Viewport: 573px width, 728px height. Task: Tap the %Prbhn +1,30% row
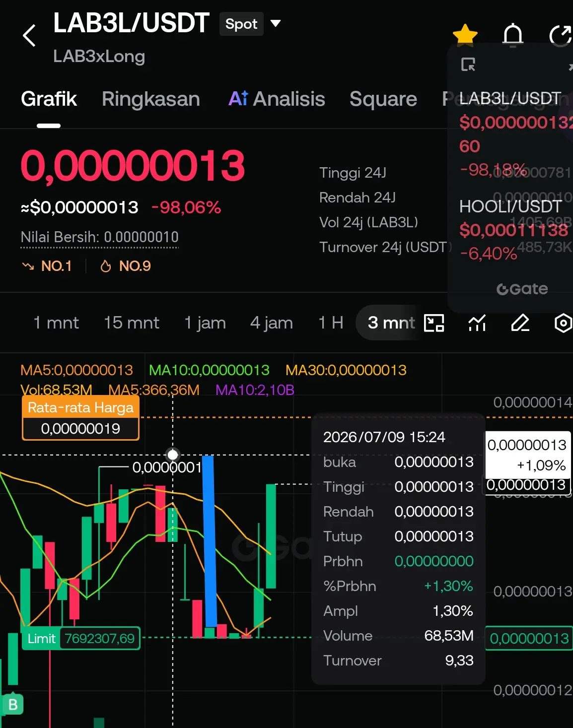pyautogui.click(x=398, y=586)
